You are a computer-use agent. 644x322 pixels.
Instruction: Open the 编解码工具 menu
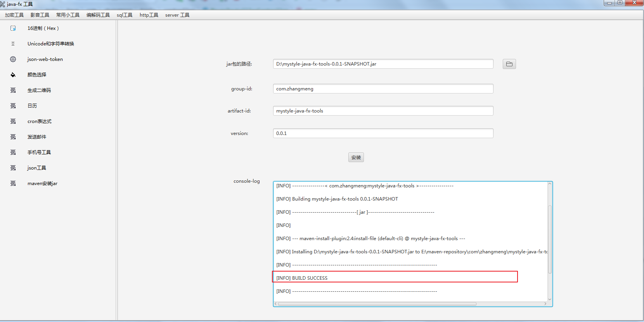(98, 15)
